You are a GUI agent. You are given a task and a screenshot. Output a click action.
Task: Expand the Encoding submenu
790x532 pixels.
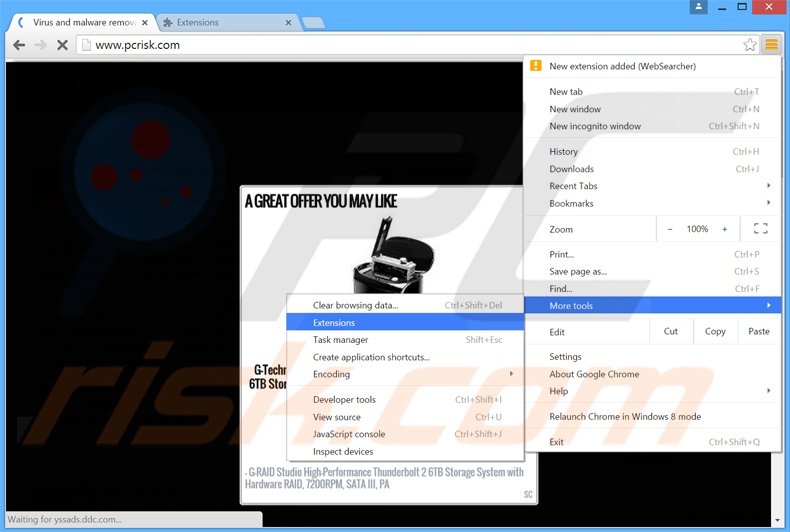point(405,374)
